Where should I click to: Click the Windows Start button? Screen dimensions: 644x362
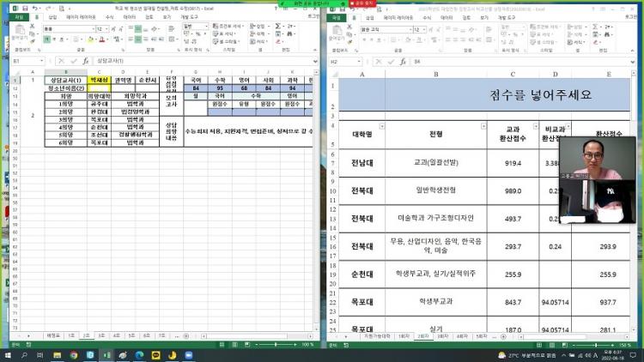8,354
